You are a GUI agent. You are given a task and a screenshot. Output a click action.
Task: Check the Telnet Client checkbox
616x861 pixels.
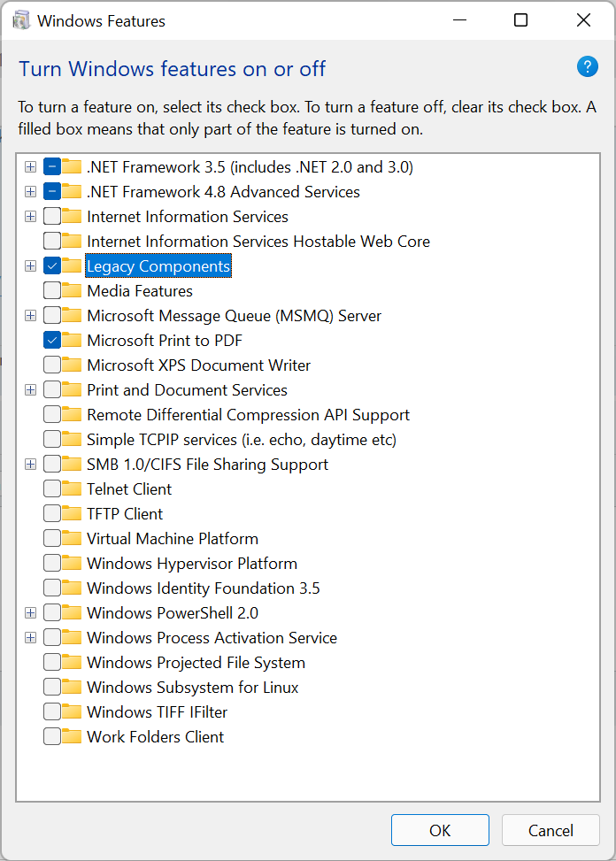click(x=52, y=488)
